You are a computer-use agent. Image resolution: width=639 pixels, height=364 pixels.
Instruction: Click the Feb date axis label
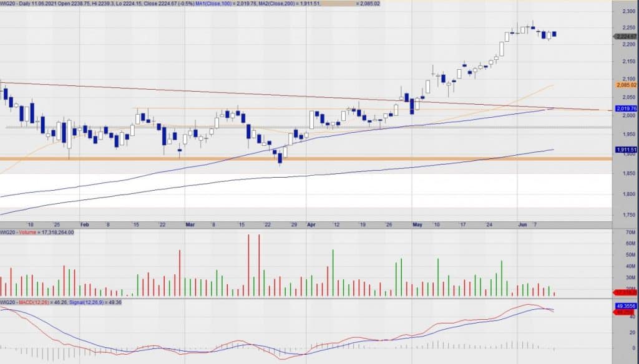click(85, 223)
